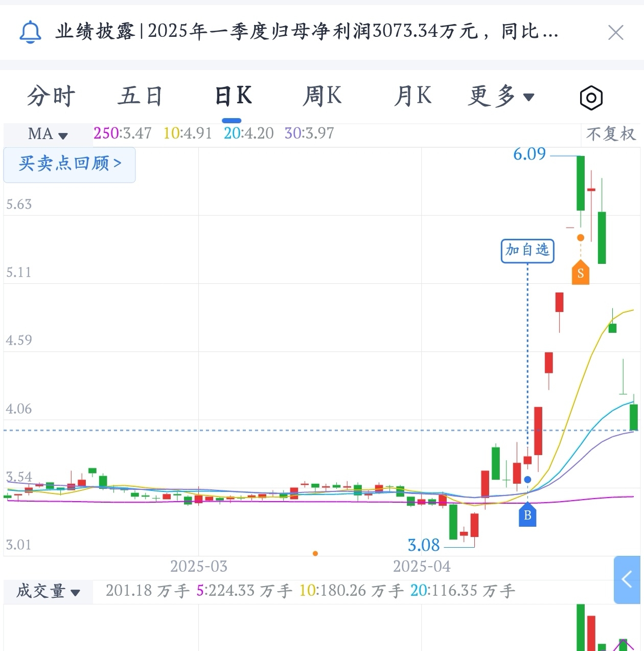Tap the 5:224.33 万手 volume average

244,591
